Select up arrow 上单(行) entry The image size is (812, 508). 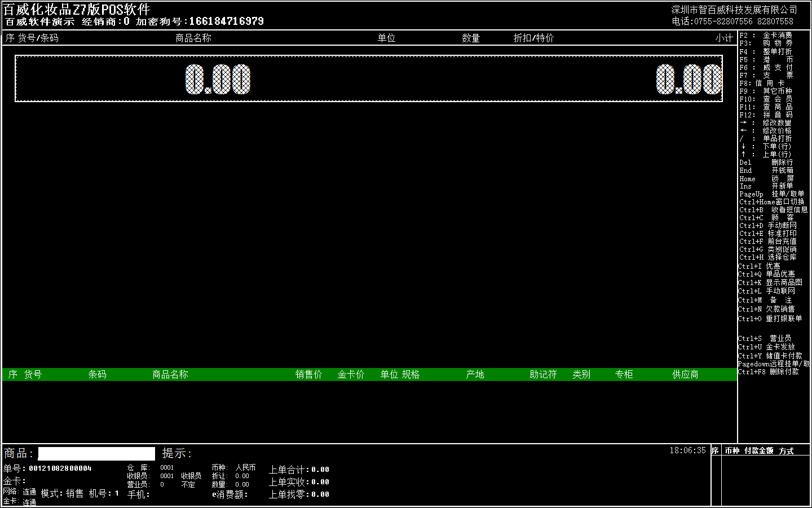click(766, 154)
